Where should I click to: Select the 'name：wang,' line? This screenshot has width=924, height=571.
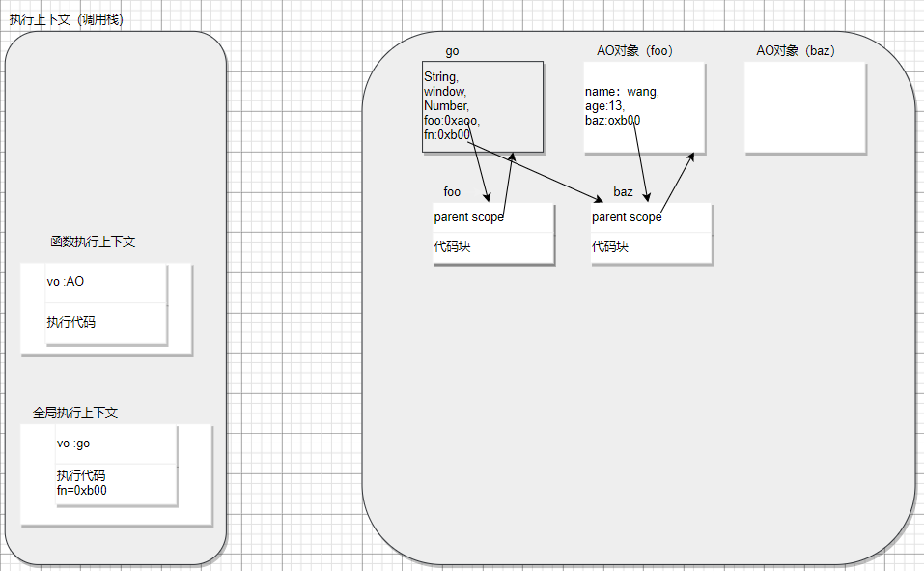click(x=623, y=92)
